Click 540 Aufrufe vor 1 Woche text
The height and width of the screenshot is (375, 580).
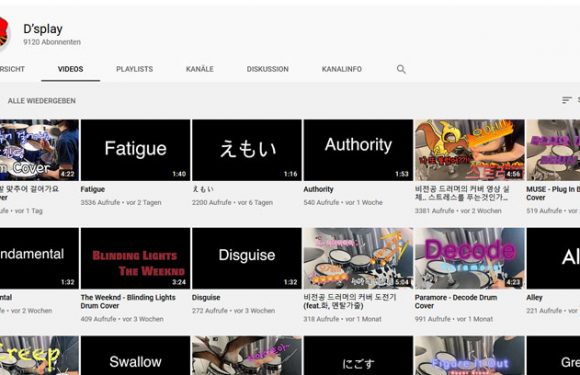[343, 203]
